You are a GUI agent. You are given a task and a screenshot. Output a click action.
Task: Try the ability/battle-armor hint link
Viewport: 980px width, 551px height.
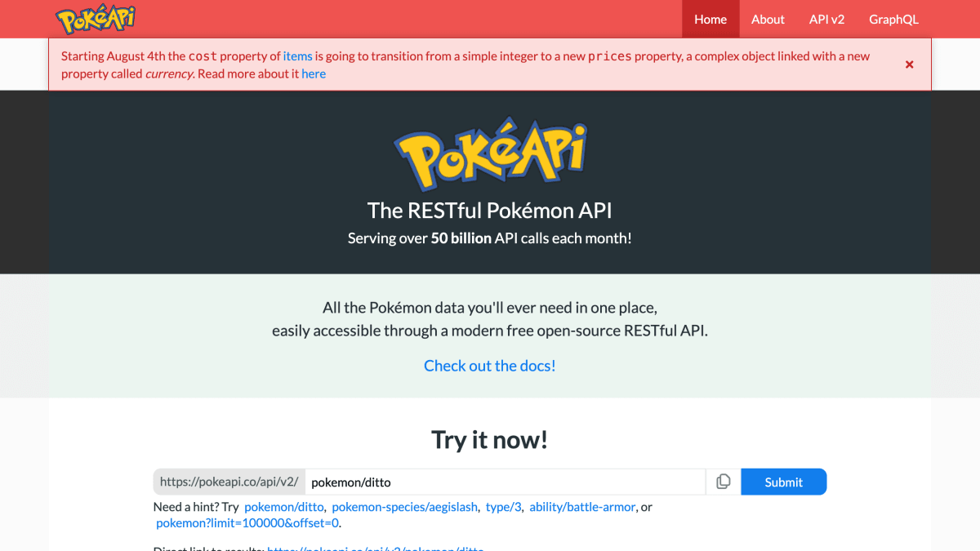coord(582,507)
